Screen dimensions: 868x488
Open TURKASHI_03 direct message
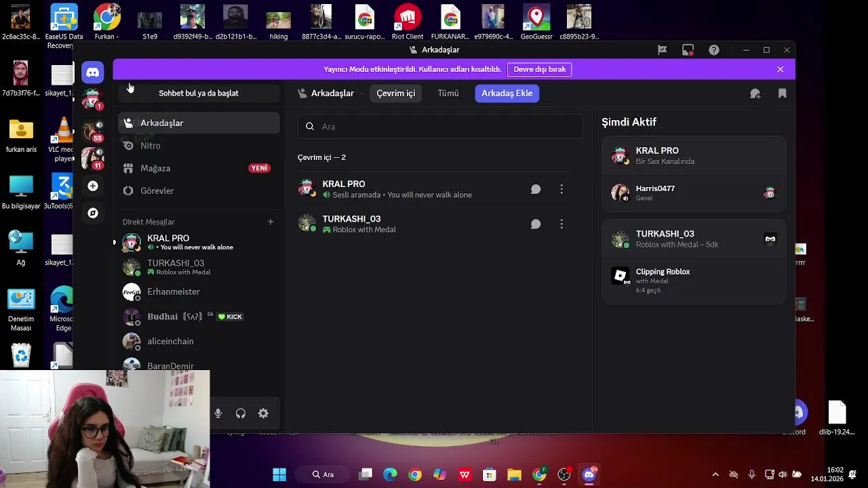(199, 267)
